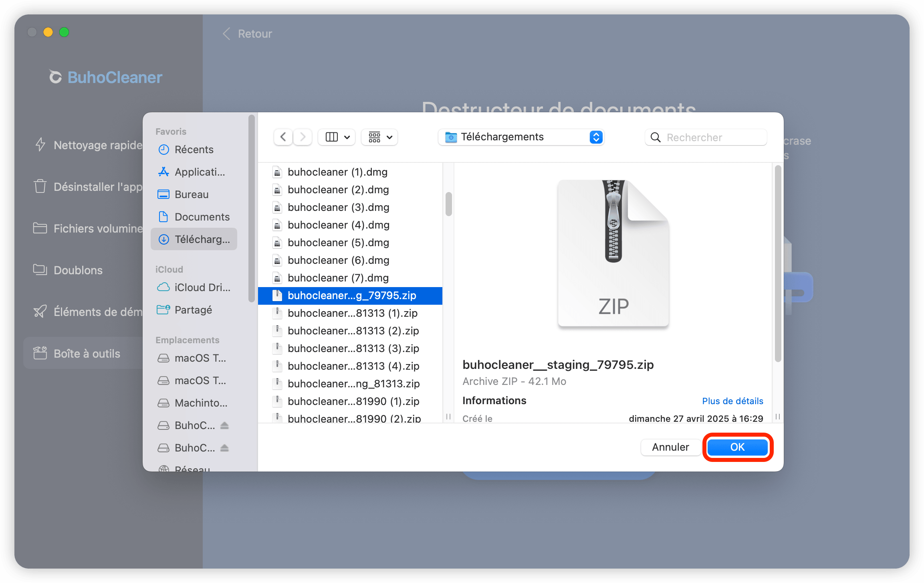Click the column divider handle beside file list
Image resolution: width=924 pixels, height=583 pixels.
[448, 417]
